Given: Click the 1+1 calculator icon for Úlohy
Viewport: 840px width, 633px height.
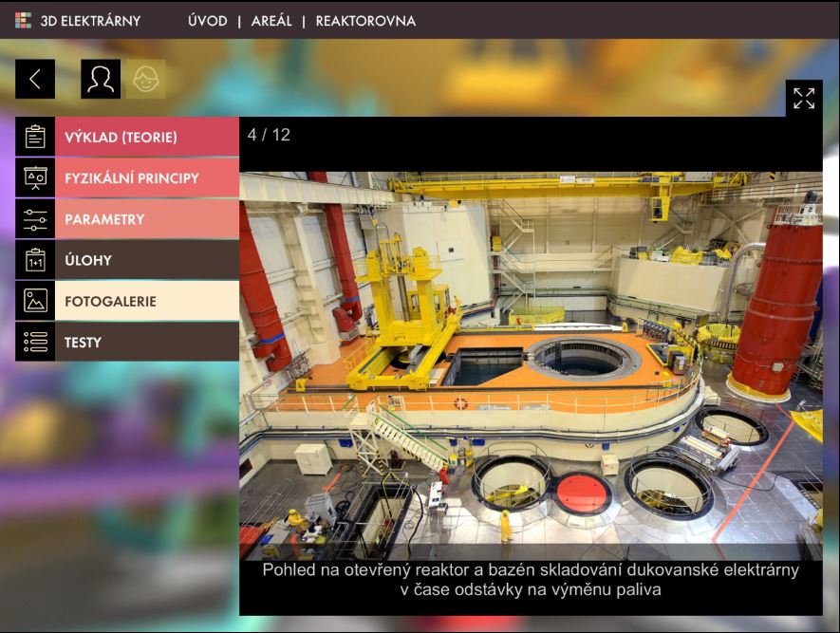Looking at the screenshot, I should click(x=35, y=260).
